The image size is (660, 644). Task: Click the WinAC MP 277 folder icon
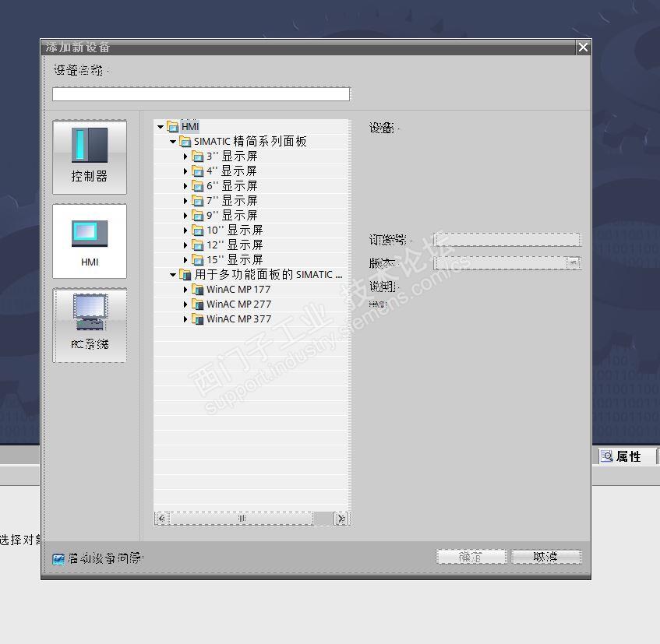[197, 304]
